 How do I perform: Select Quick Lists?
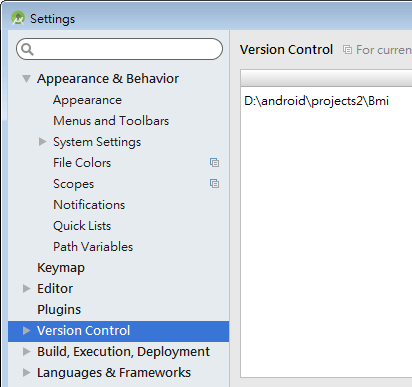[x=82, y=226]
